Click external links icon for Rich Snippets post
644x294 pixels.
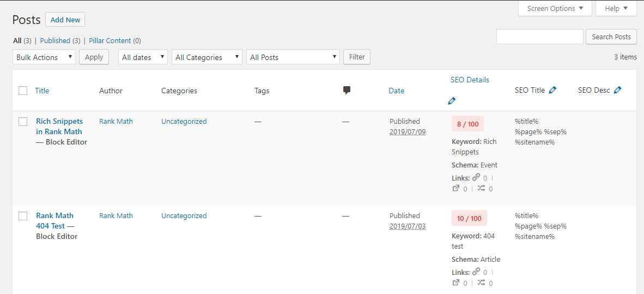coord(456,189)
